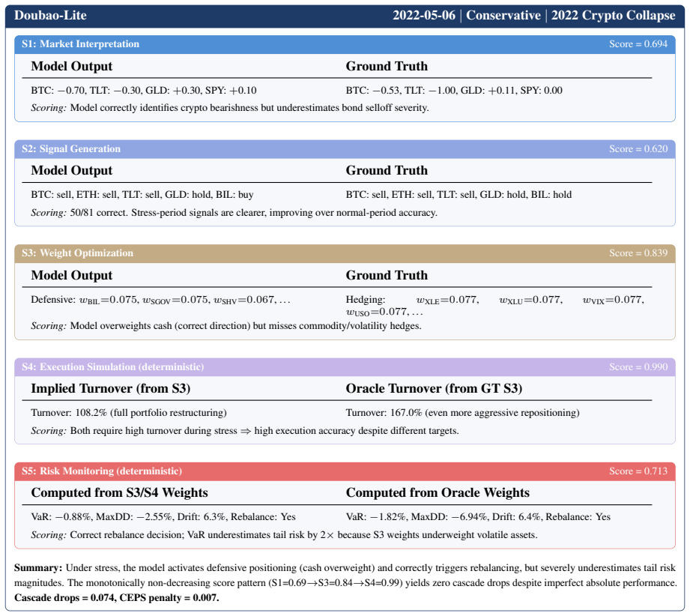Click the 2022-05-06 date in header
The height and width of the screenshot is (616, 690).
[x=424, y=16]
